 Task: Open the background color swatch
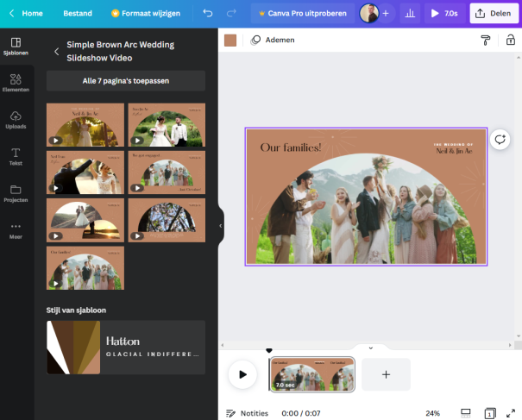click(230, 41)
